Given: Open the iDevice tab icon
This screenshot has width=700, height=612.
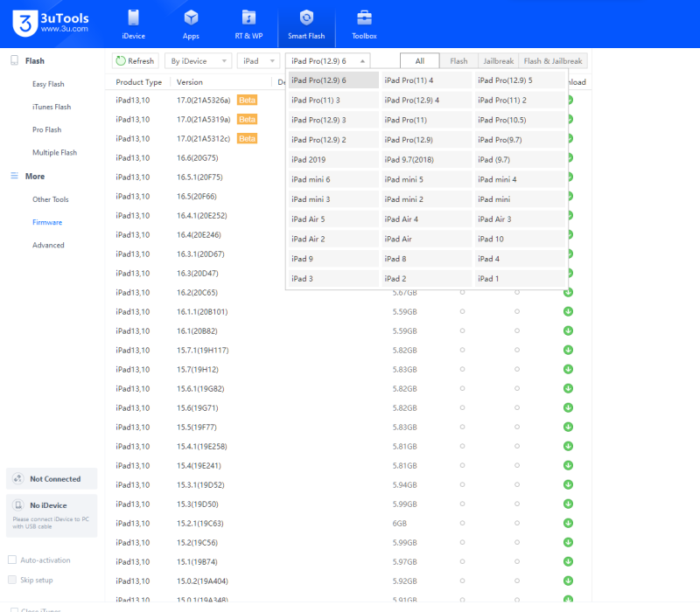Looking at the screenshot, I should [133, 18].
